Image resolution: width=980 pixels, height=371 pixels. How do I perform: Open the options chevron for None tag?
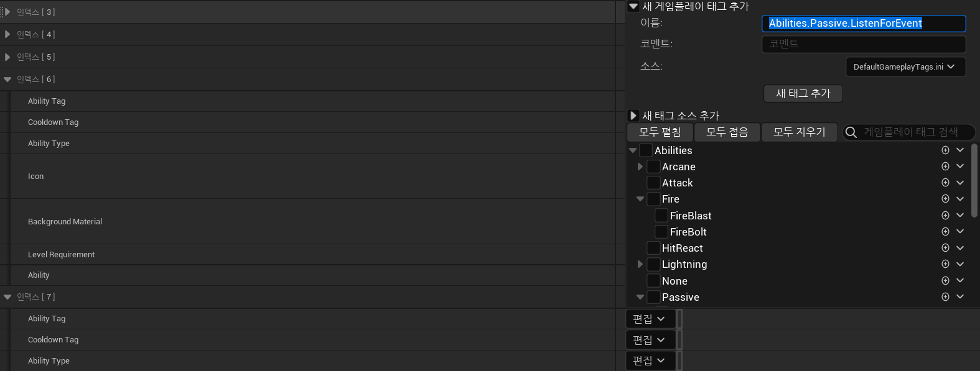pyautogui.click(x=960, y=281)
